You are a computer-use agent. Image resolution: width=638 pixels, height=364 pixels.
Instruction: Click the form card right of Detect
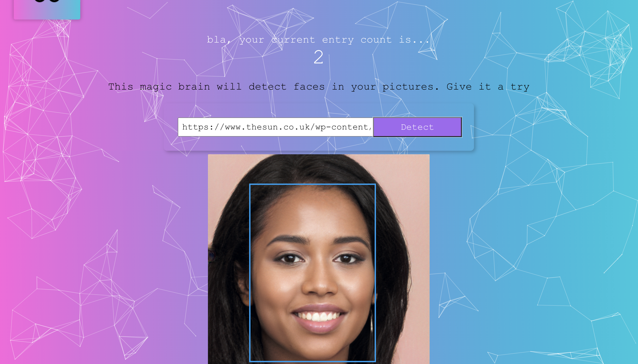tap(468, 127)
